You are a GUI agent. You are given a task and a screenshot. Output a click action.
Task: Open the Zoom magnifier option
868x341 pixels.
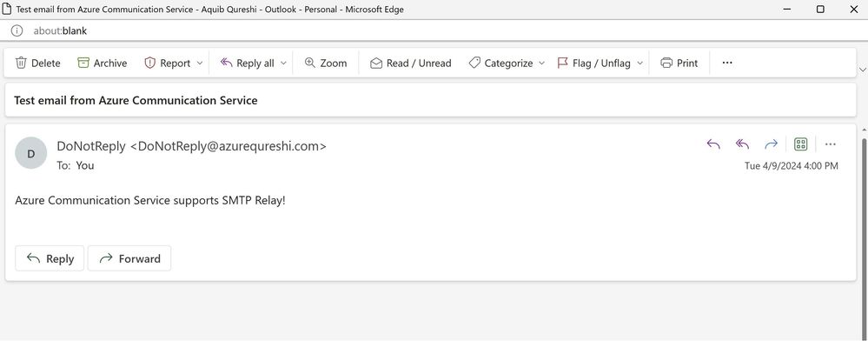326,64
